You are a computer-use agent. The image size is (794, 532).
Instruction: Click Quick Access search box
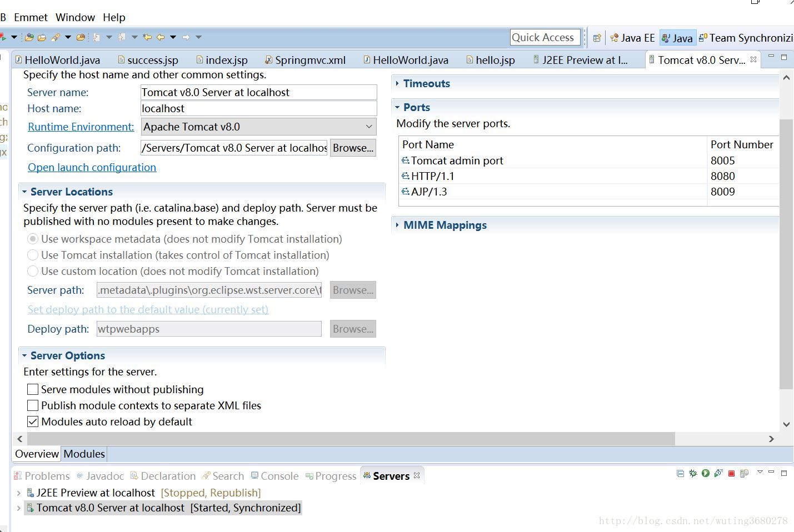coord(545,37)
